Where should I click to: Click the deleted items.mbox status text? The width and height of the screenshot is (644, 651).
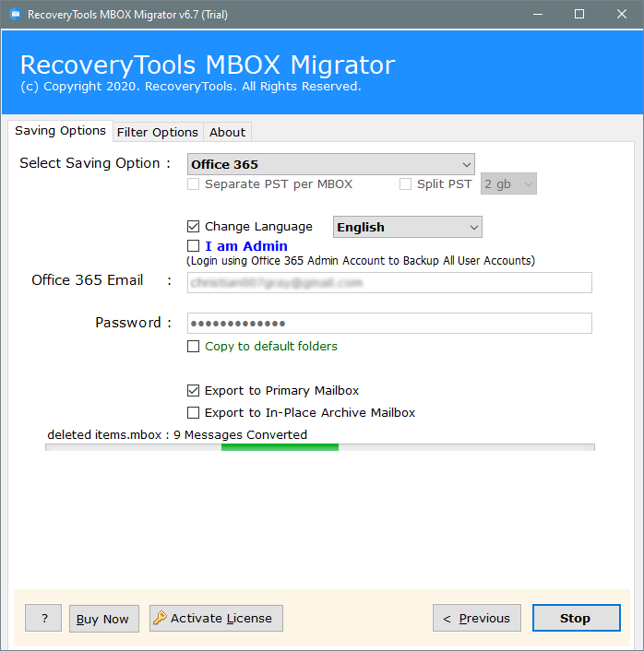pyautogui.click(x=177, y=434)
